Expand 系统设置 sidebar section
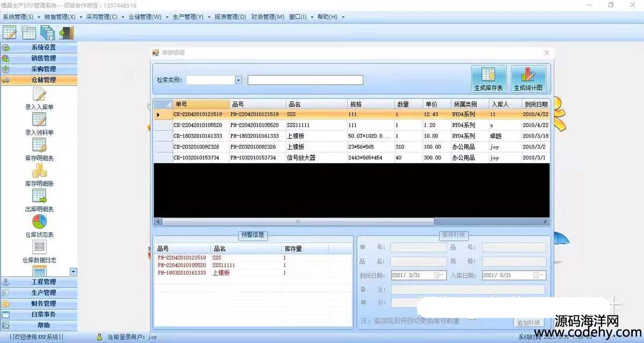The image size is (644, 343). [x=39, y=47]
